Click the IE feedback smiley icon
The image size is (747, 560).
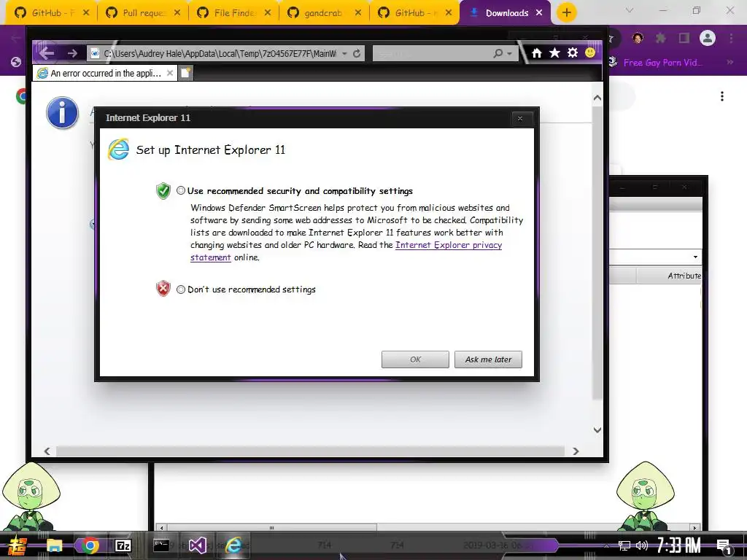pos(589,52)
